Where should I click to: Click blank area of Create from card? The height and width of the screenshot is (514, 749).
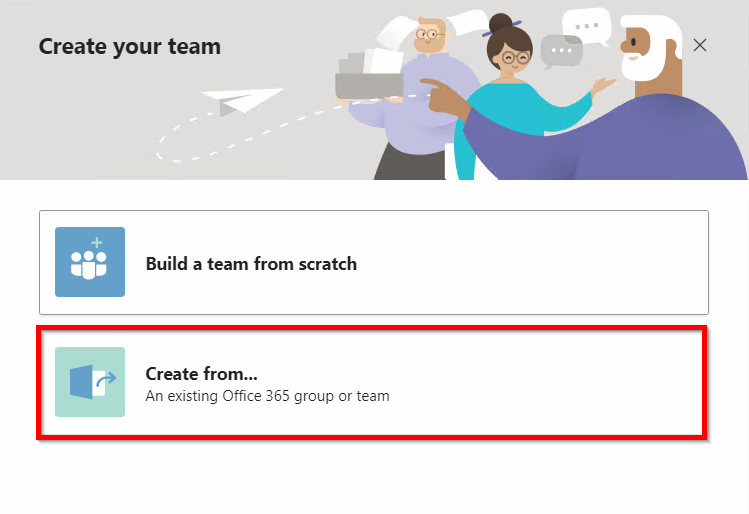550,382
